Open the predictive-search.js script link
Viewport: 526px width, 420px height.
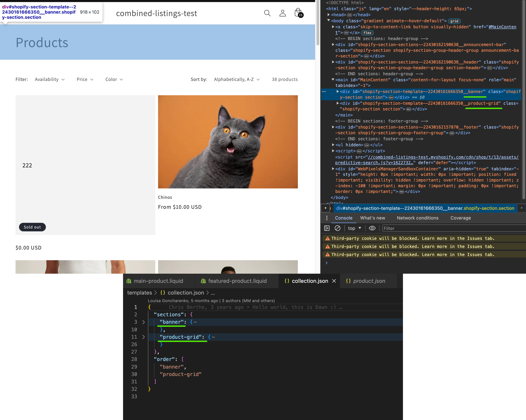[427, 160]
